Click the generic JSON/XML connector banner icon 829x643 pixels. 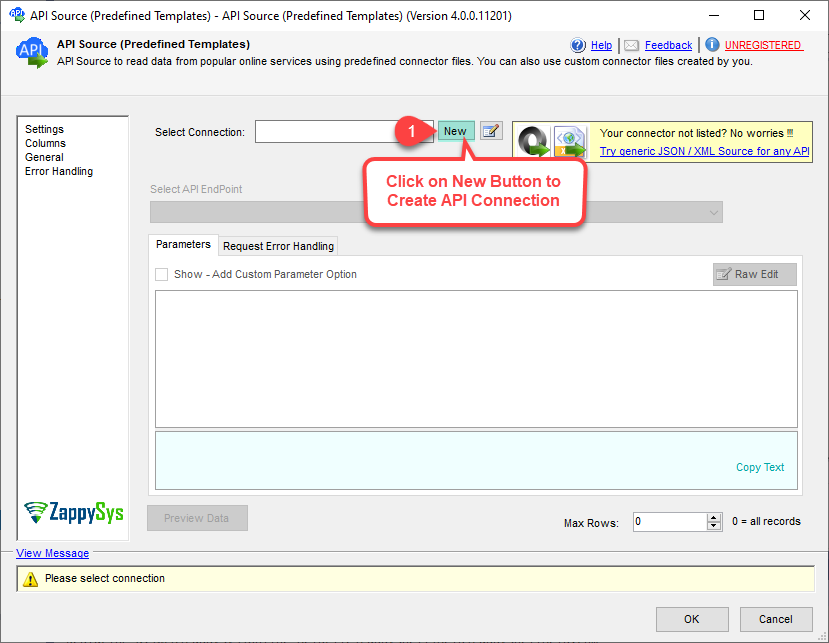(553, 142)
